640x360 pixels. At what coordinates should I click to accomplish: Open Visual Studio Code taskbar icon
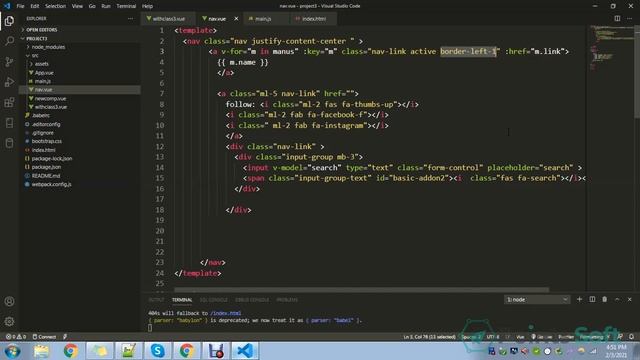(245, 351)
